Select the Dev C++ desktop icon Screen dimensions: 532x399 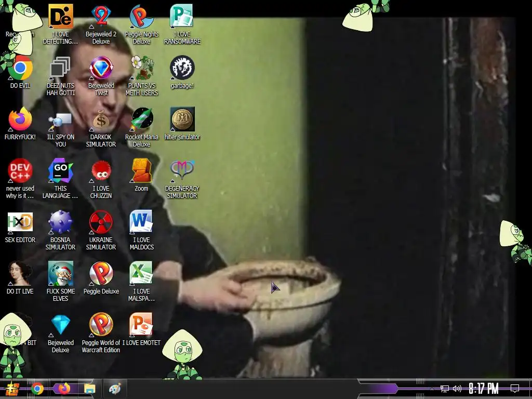(x=20, y=170)
